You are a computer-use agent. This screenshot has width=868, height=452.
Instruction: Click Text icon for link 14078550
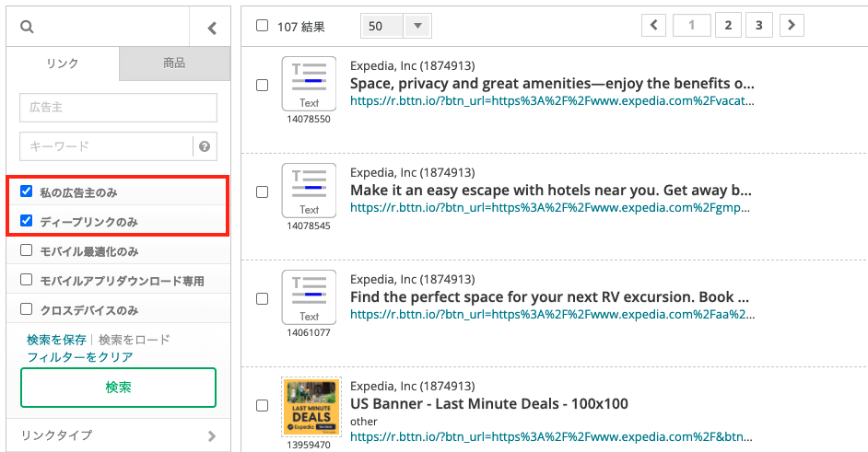click(309, 84)
